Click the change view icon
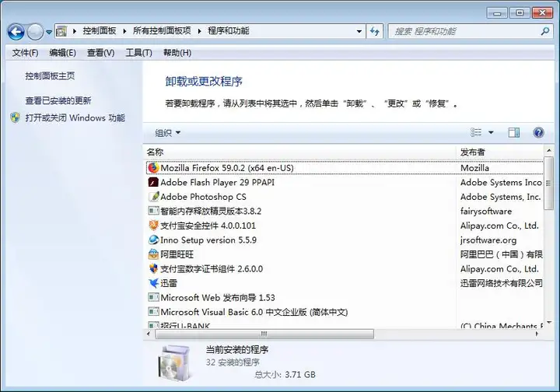 point(476,132)
